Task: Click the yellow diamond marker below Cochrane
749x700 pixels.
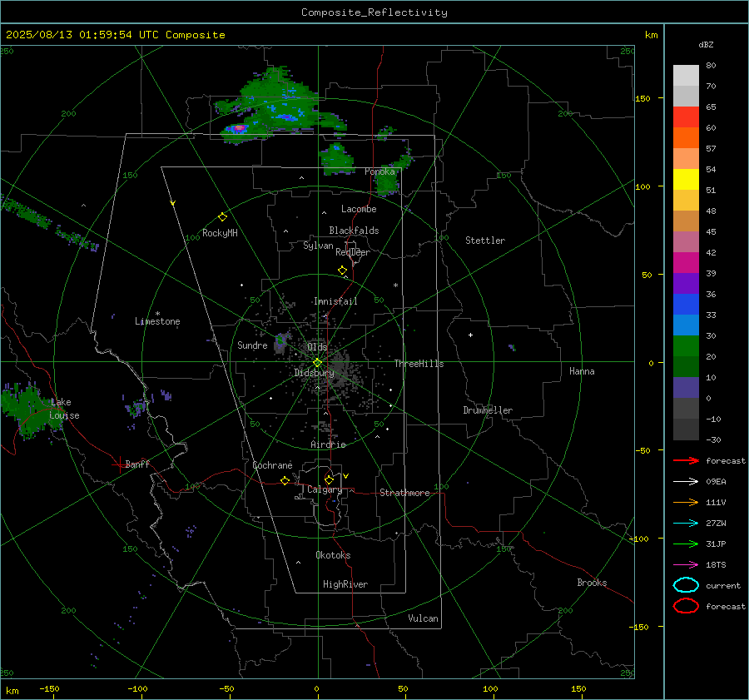Action: pos(285,480)
